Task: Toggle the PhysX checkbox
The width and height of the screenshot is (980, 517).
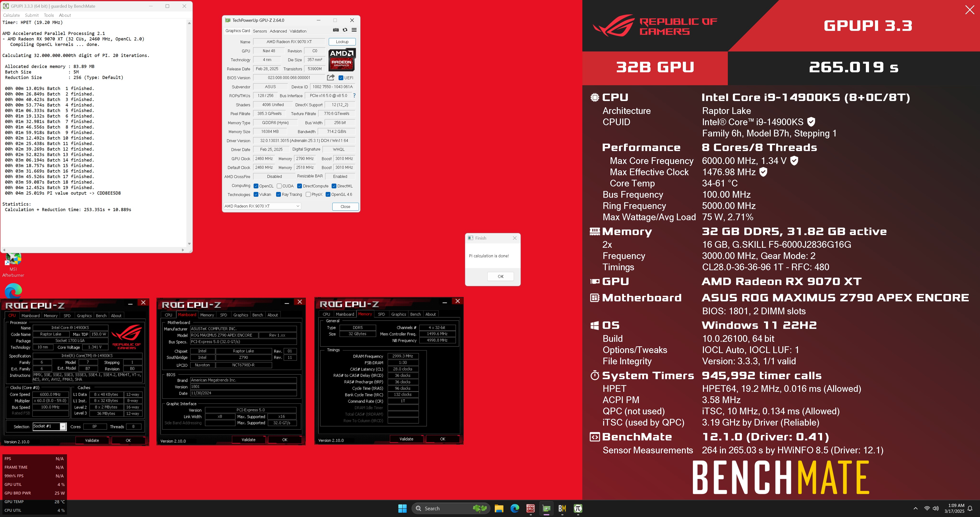Action: [308, 194]
